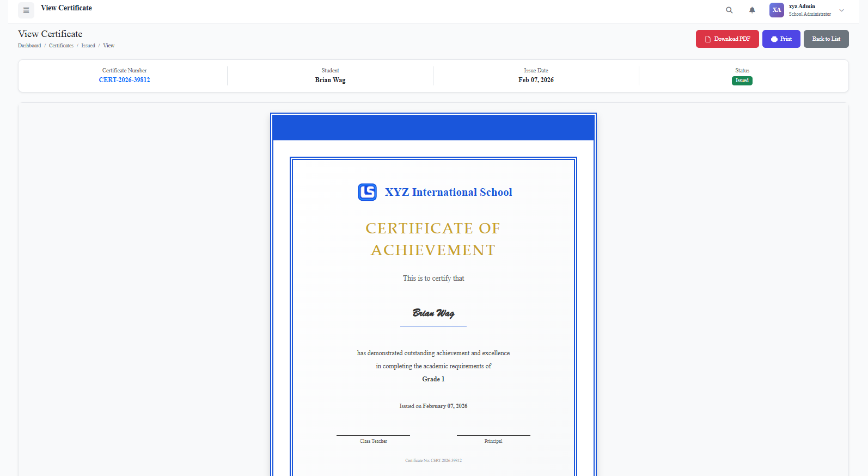This screenshot has width=868, height=476.
Task: Go back to the certificate list
Action: [x=826, y=39]
